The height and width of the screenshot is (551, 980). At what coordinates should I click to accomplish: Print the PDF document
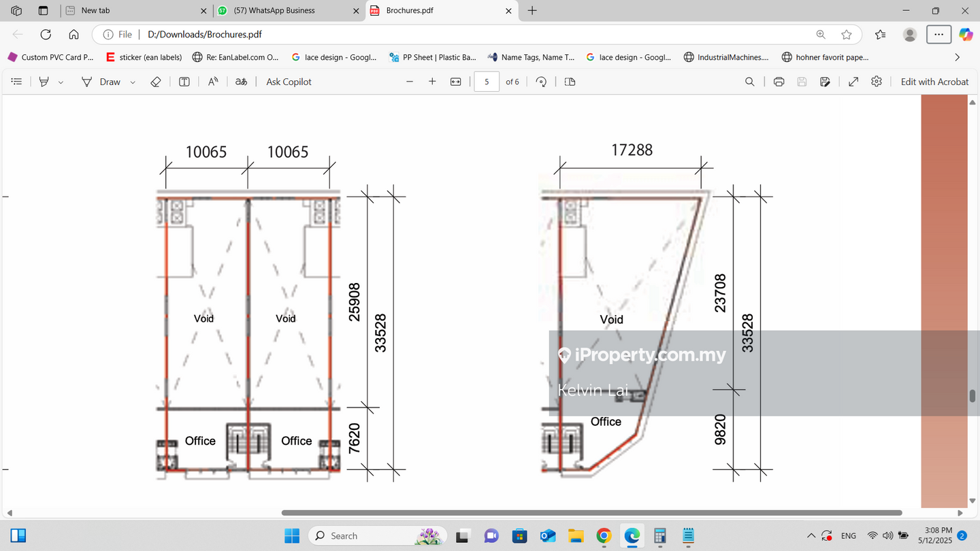click(x=779, y=82)
